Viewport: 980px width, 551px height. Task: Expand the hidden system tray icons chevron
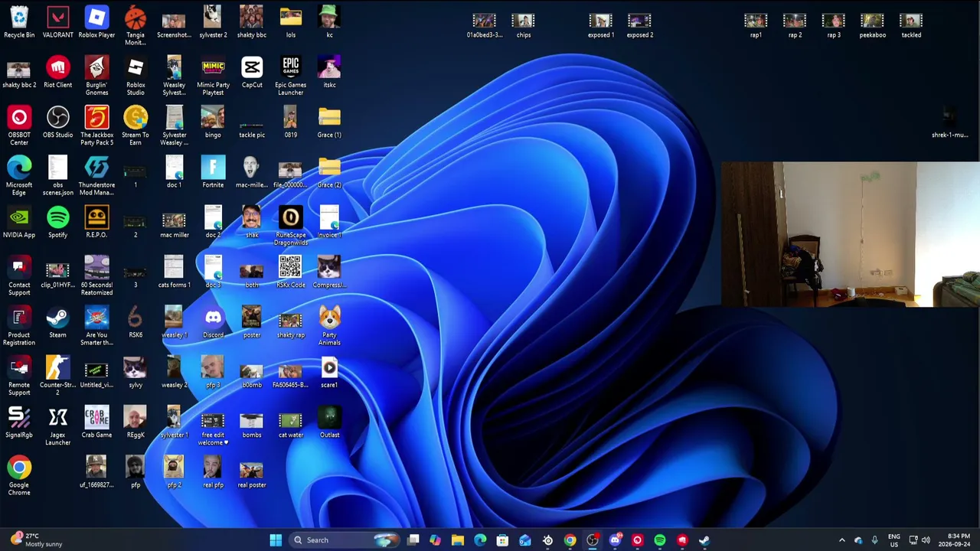coord(841,540)
